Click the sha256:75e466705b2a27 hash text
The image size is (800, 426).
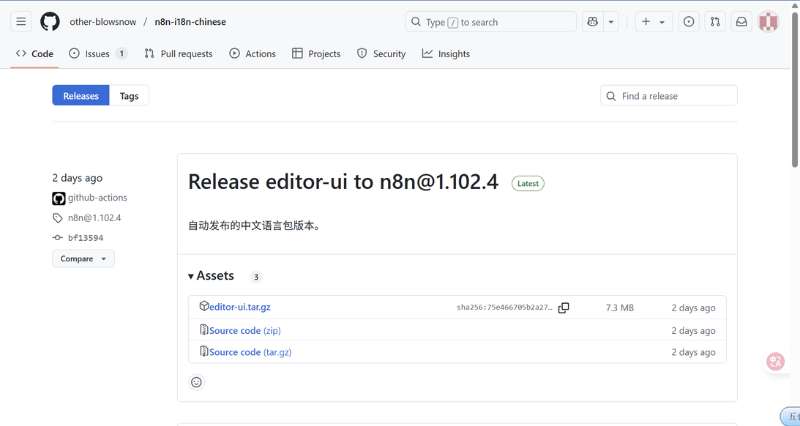click(x=504, y=308)
